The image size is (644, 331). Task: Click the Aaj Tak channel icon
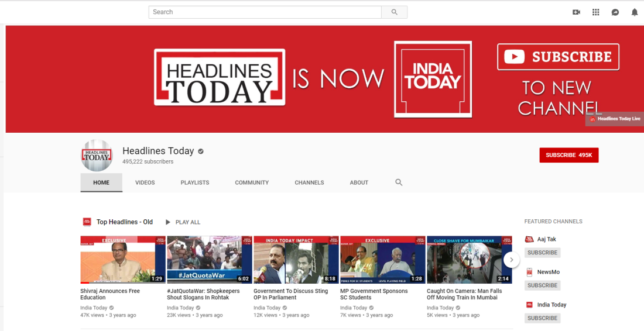click(x=529, y=239)
